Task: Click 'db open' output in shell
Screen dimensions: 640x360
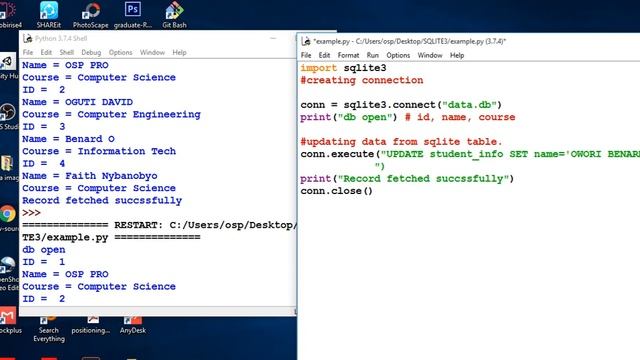Action: 44,249
